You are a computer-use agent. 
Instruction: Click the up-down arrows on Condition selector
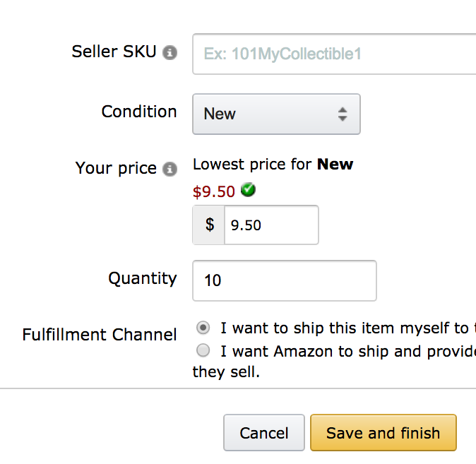(x=343, y=114)
